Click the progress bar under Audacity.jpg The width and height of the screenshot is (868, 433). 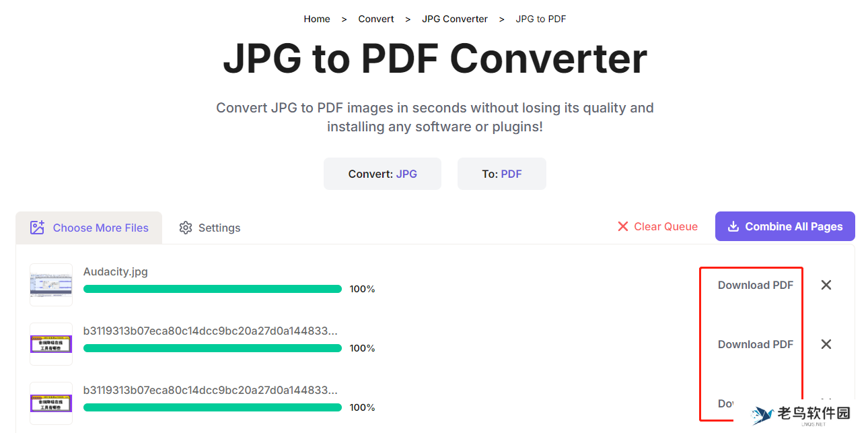[212, 288]
